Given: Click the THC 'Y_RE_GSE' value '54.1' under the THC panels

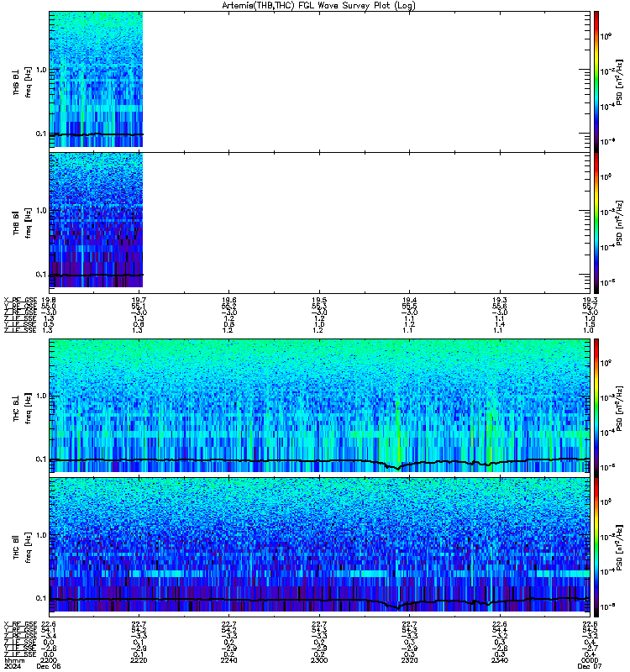Looking at the screenshot, I should click(x=48, y=631).
